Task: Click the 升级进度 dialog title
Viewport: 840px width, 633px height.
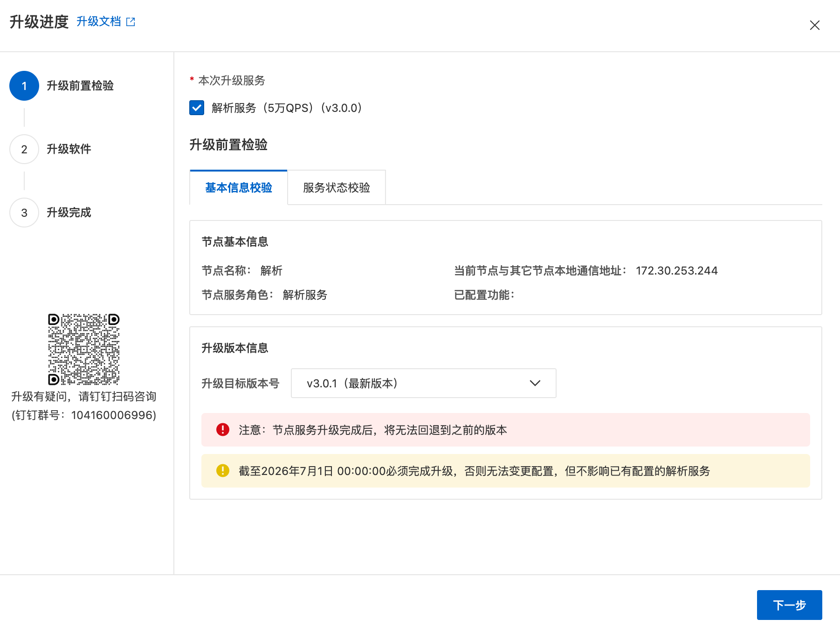Action: [39, 22]
